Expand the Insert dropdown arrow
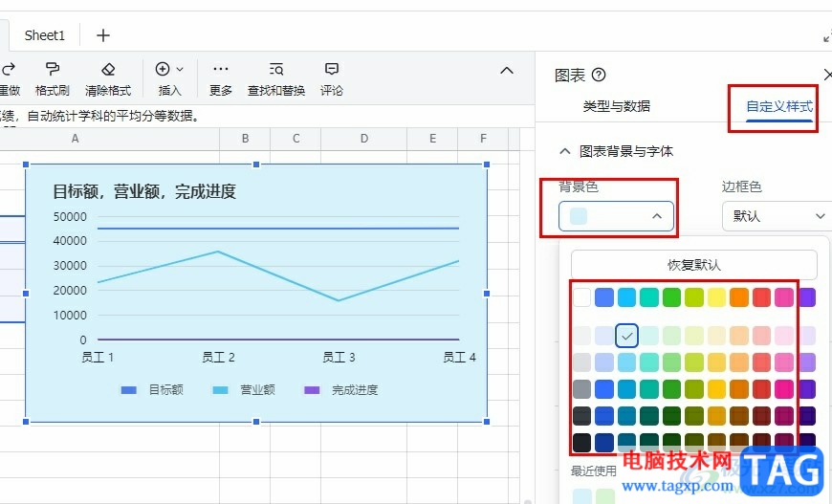 pyautogui.click(x=180, y=69)
